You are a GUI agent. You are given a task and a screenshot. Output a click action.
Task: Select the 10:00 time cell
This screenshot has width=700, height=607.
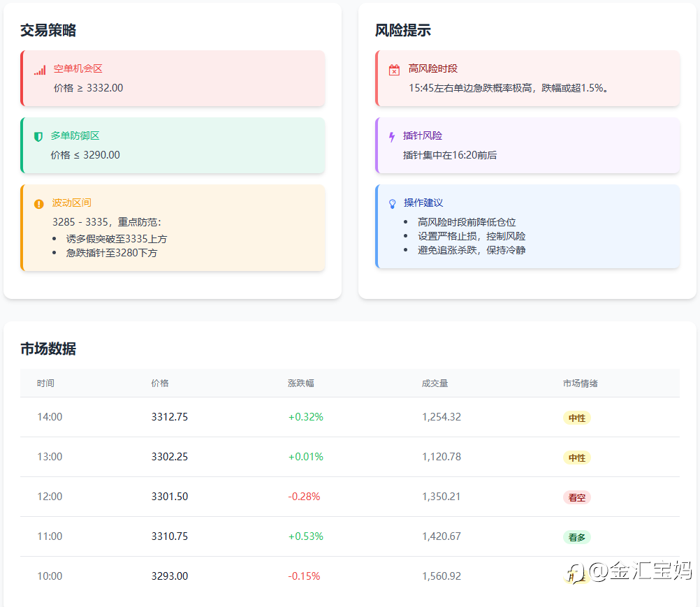click(50, 576)
